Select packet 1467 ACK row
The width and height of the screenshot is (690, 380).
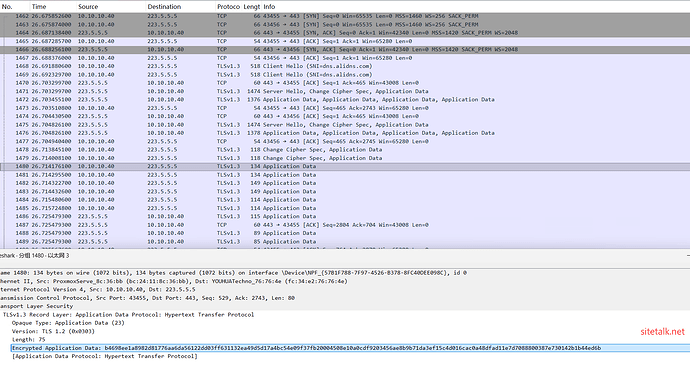coord(345,58)
